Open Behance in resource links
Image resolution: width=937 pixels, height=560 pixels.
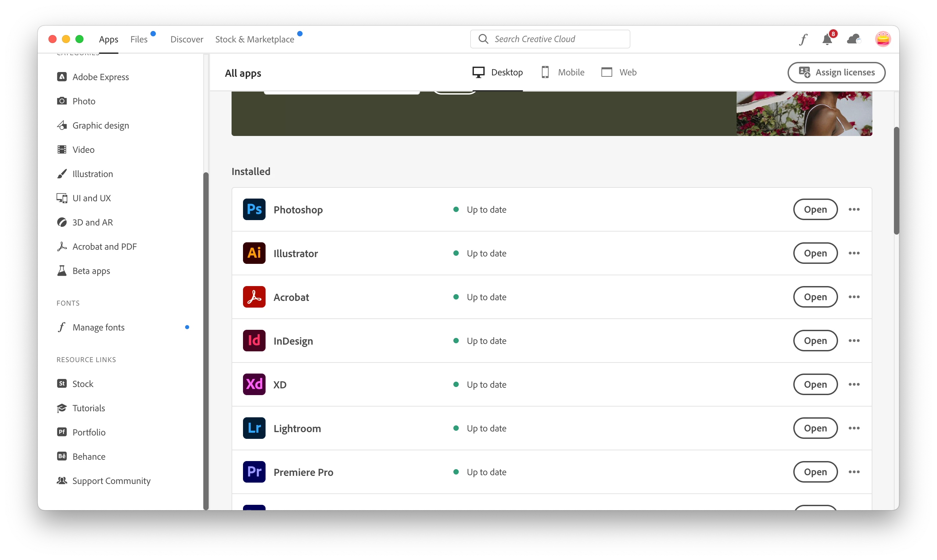click(89, 457)
